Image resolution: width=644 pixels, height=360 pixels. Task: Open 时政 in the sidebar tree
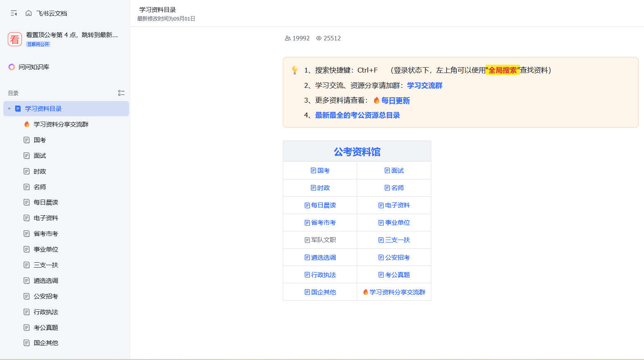coord(40,172)
